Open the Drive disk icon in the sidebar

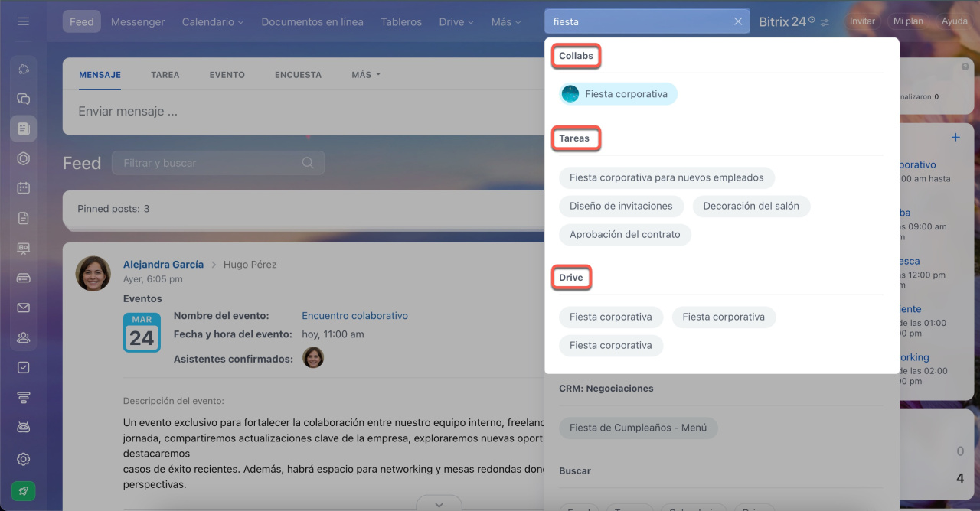(x=24, y=278)
